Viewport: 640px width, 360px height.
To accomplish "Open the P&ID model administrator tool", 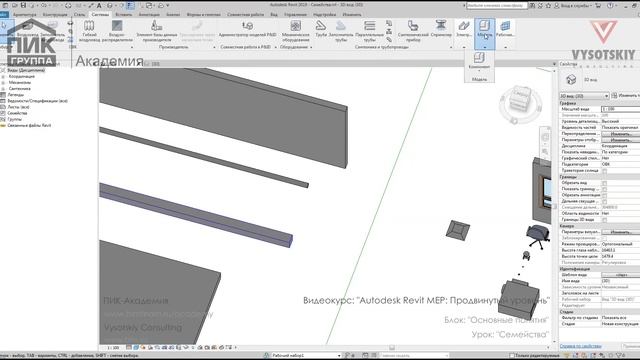I will pos(247,29).
